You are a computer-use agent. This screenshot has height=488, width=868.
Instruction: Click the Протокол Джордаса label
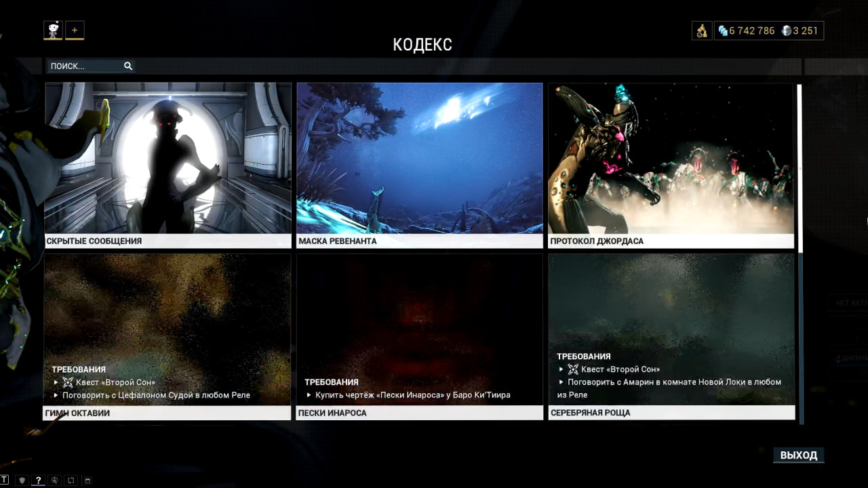tap(597, 241)
